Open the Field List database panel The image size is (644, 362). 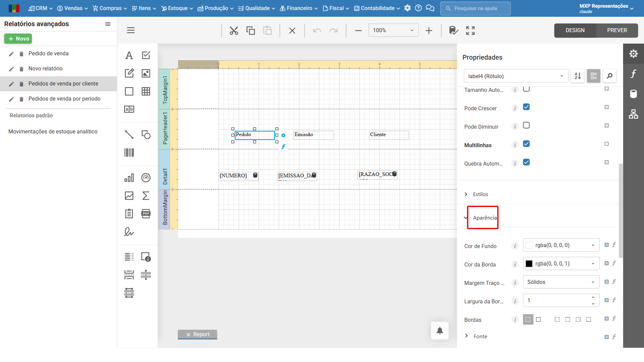point(633,94)
